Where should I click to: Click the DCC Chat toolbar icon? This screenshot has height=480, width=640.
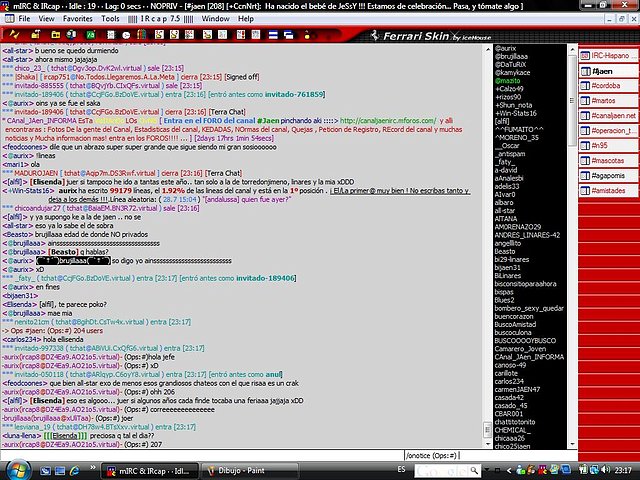pyautogui.click(x=174, y=35)
